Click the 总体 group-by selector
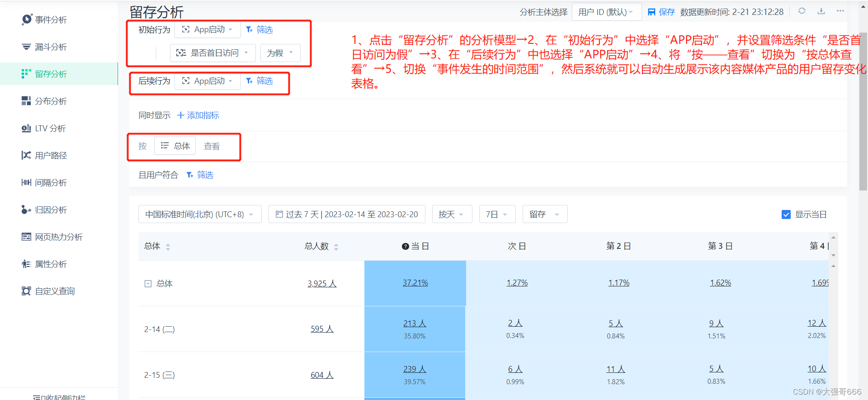Image resolution: width=868 pixels, height=400 pixels. [175, 146]
